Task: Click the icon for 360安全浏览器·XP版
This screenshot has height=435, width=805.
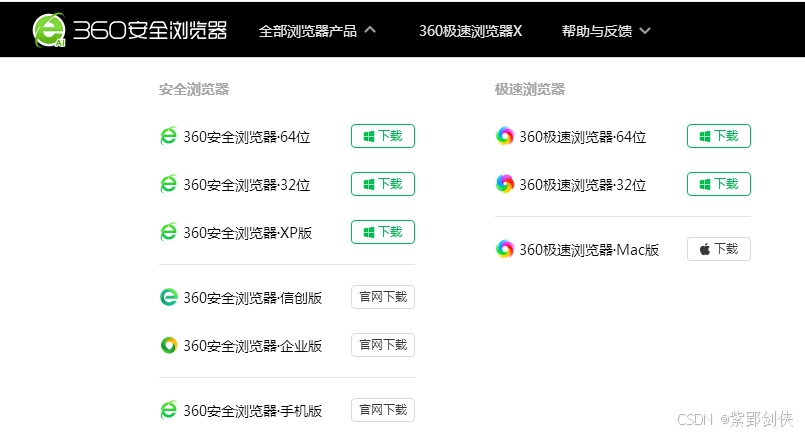Action: (168, 232)
